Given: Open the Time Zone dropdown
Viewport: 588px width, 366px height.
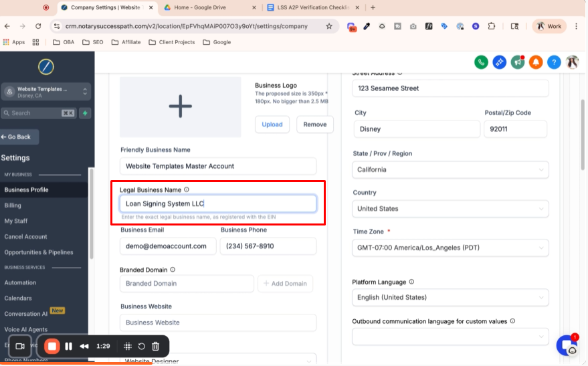Looking at the screenshot, I should [450, 248].
